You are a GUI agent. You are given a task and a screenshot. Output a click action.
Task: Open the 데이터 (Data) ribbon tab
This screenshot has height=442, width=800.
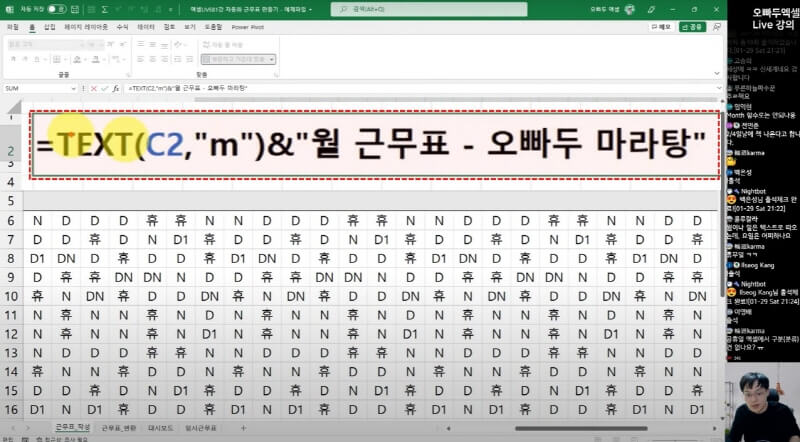tap(145, 27)
